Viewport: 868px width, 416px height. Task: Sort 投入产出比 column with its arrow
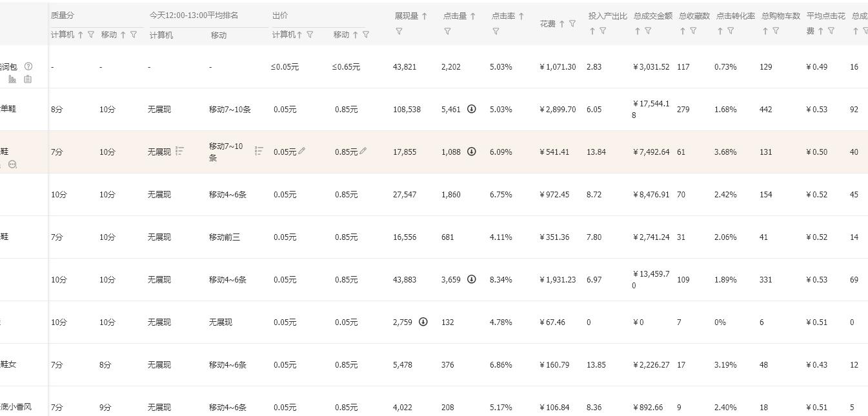592,31
